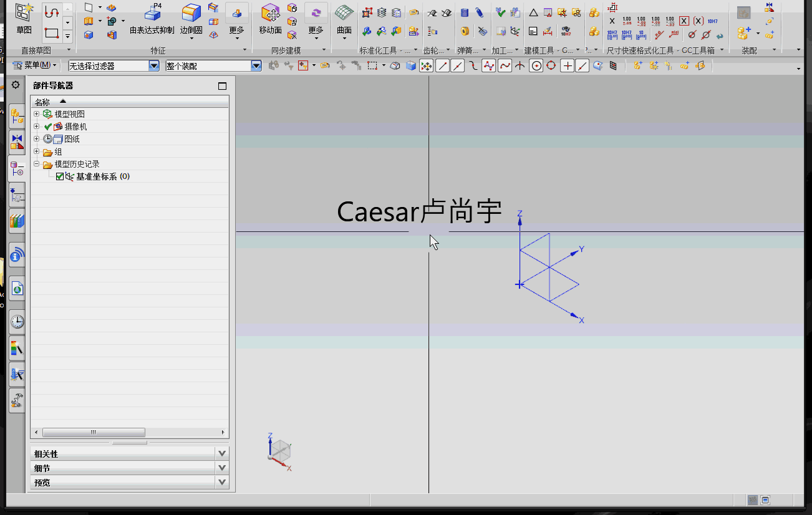Toggle the enable snap points icon

pos(427,65)
